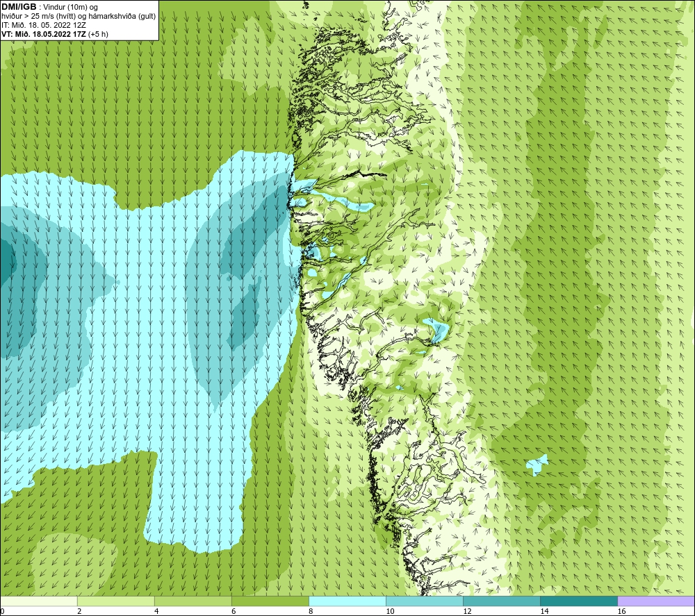The height and width of the screenshot is (616, 695).
Task: Click the 2–4 m/s light green legend swatch
Action: [x=115, y=601]
